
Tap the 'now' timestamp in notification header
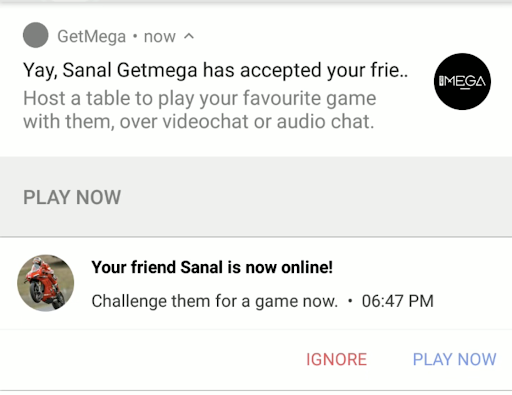point(160,36)
